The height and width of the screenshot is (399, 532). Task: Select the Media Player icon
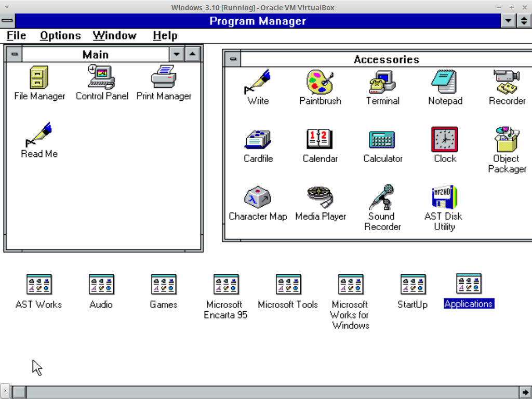click(x=320, y=197)
